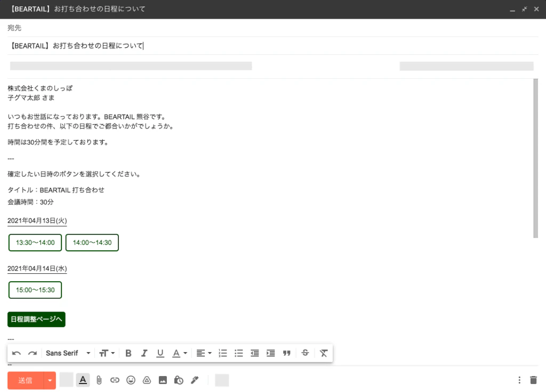Open the alignment dropdown
This screenshot has width=546, height=392.
point(204,354)
